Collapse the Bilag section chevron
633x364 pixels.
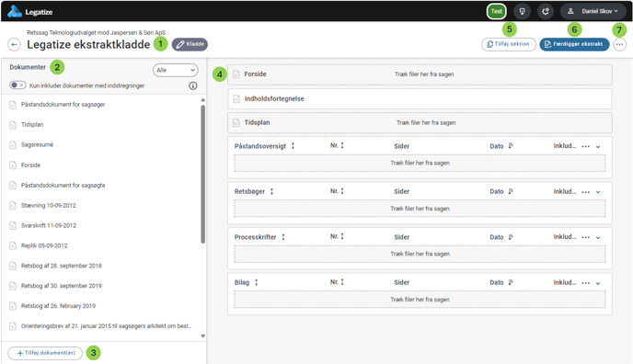point(598,283)
